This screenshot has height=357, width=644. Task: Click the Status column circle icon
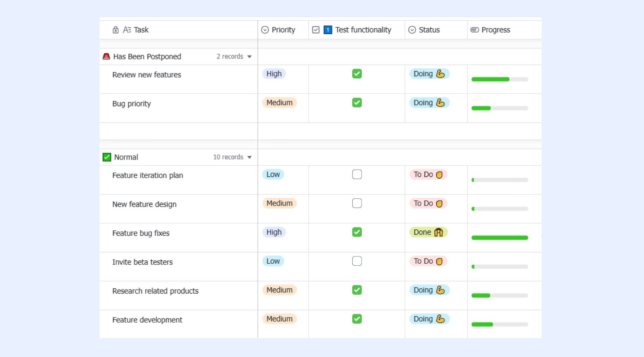click(412, 30)
